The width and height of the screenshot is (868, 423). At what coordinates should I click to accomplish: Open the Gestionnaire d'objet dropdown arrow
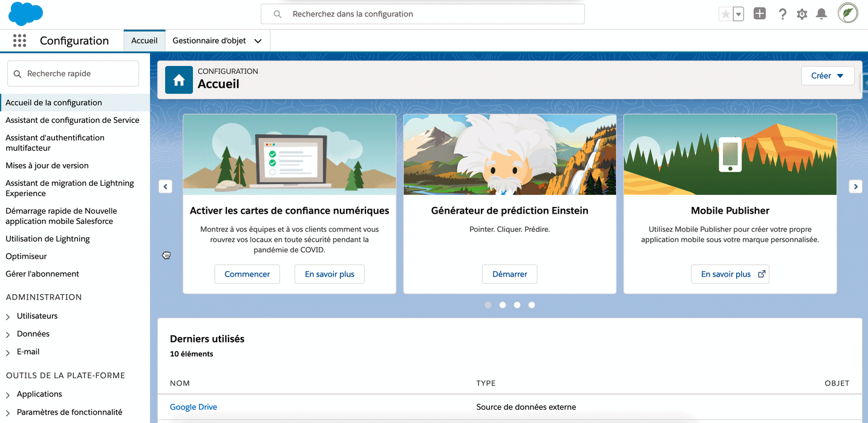point(259,41)
